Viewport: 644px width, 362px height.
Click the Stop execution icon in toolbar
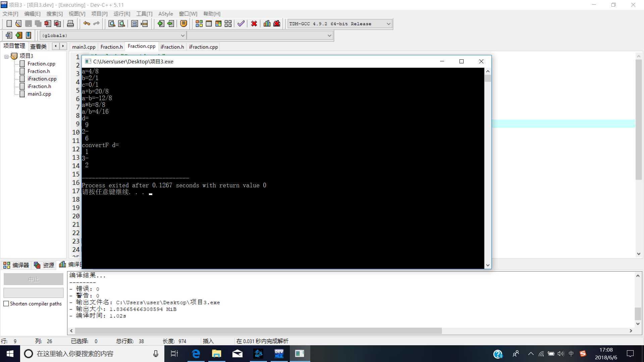pos(254,23)
